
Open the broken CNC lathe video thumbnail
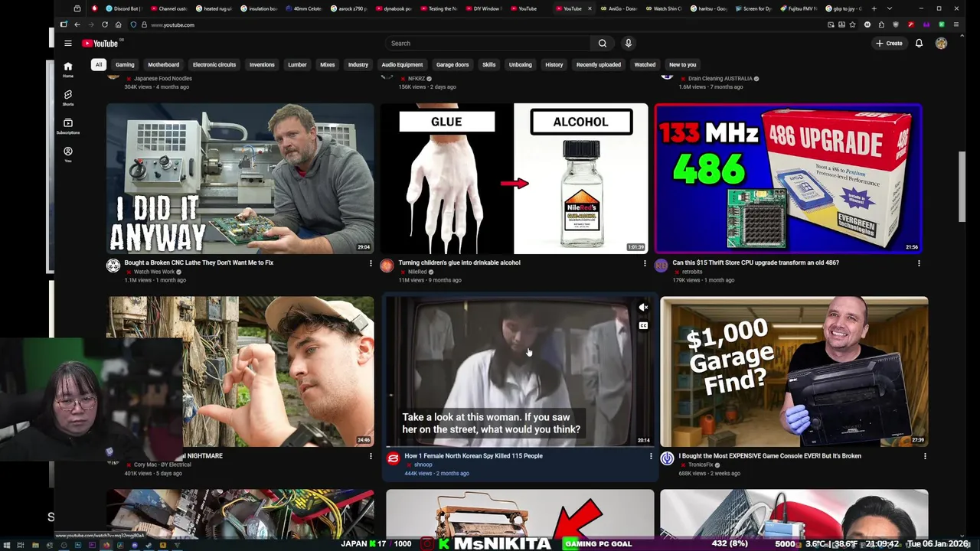(240, 178)
